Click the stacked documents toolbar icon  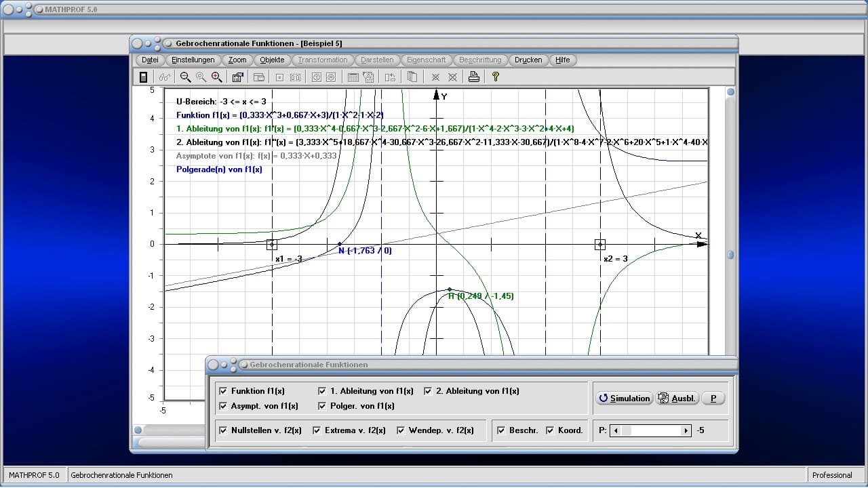click(x=368, y=77)
